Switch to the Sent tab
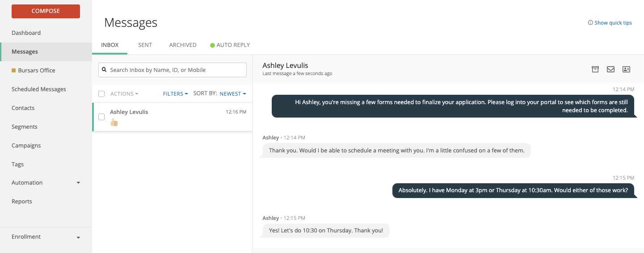The image size is (644, 253). [x=145, y=45]
